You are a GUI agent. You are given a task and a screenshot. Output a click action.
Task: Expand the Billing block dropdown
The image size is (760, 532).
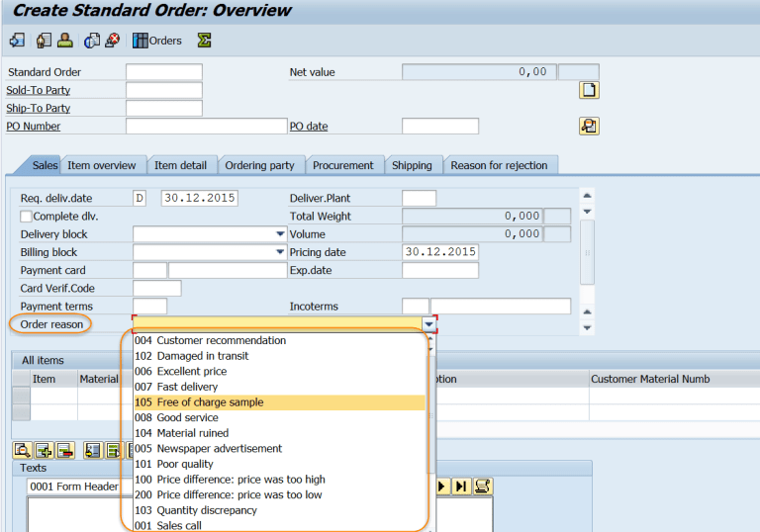pyautogui.click(x=281, y=252)
